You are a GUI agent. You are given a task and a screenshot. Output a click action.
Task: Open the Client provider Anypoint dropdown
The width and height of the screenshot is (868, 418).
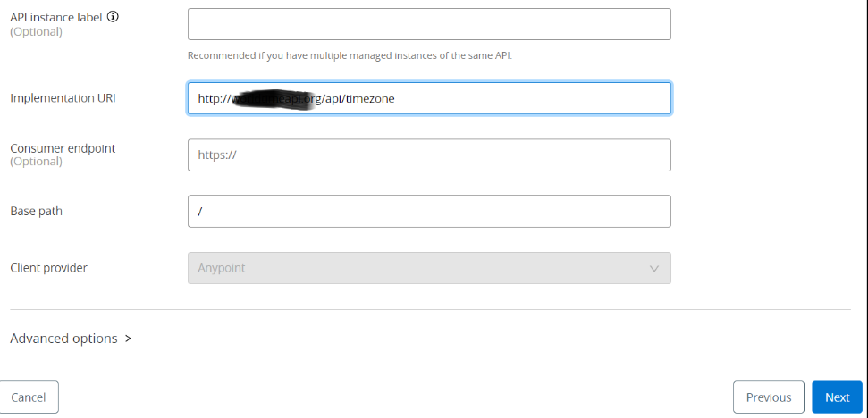click(x=429, y=268)
